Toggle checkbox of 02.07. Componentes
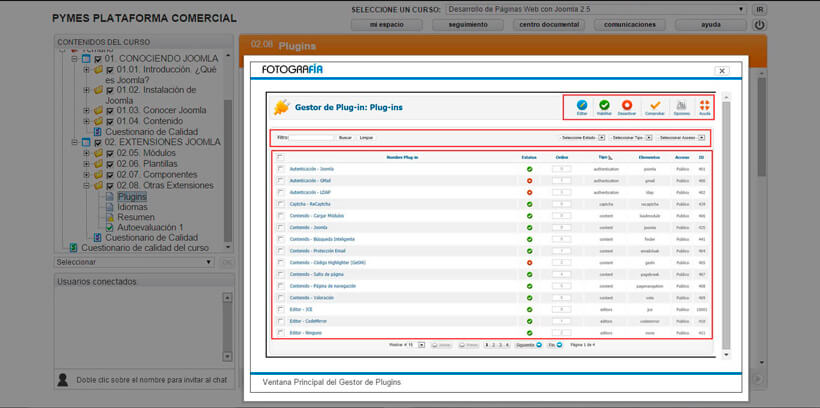The image size is (820, 408). pos(110,175)
